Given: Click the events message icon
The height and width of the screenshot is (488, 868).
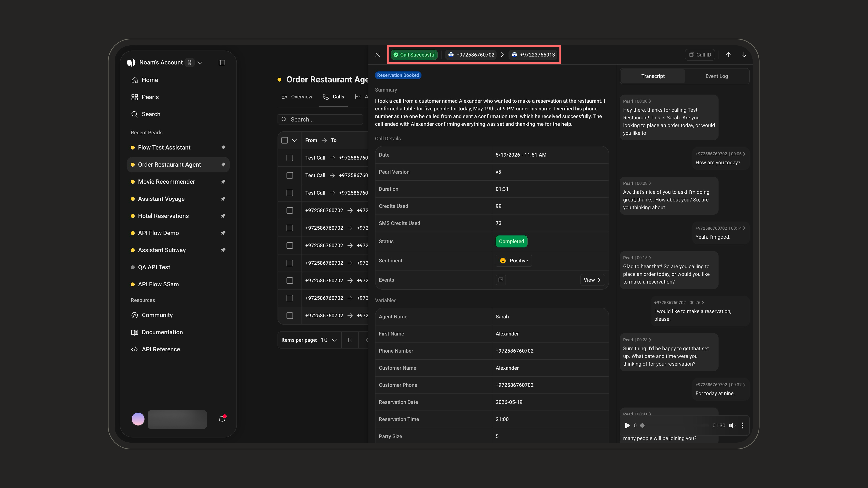Looking at the screenshot, I should (x=501, y=280).
